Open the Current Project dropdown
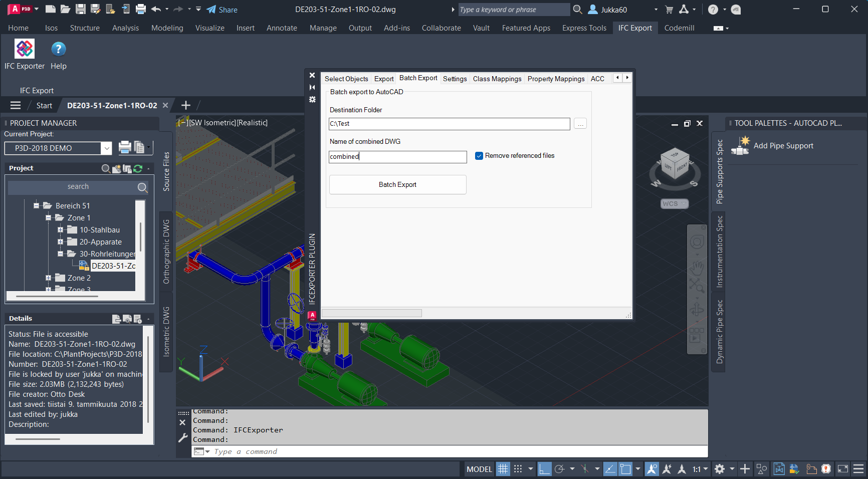868x479 pixels. (x=107, y=148)
